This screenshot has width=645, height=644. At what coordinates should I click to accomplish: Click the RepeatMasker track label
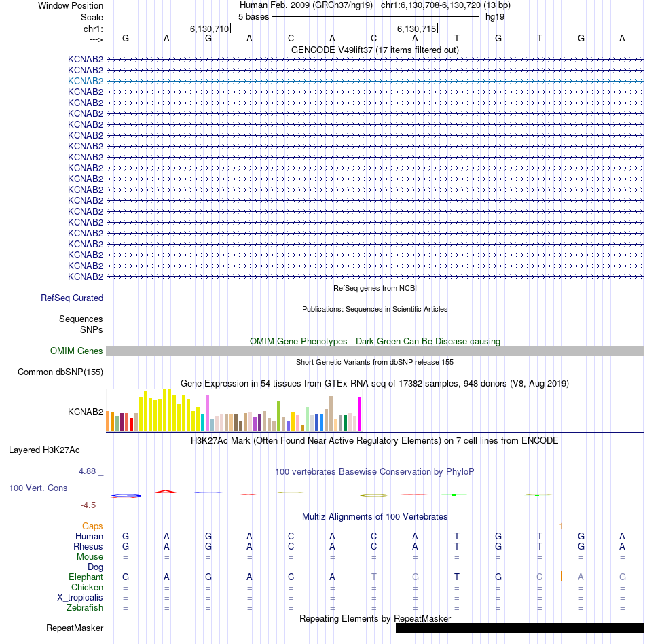click(75, 628)
